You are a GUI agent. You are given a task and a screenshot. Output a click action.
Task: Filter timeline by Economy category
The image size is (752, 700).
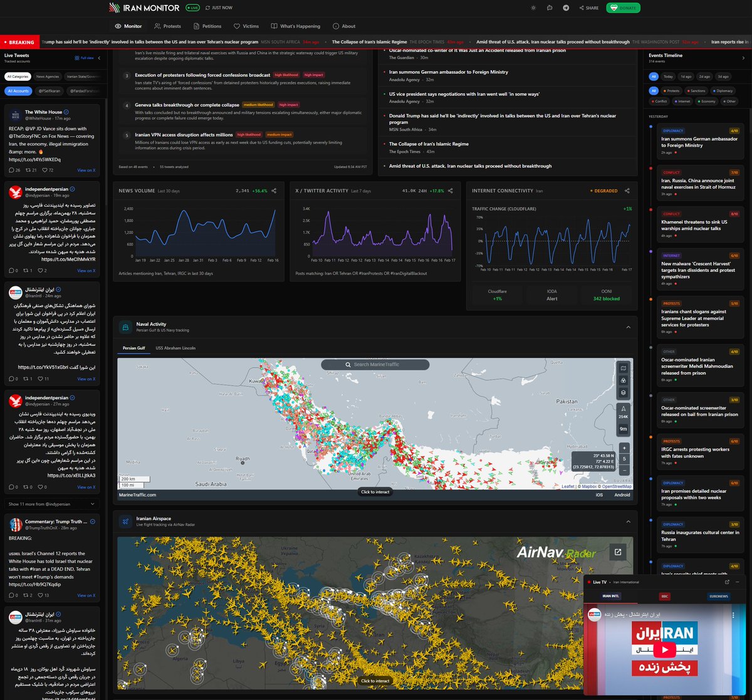pos(706,101)
